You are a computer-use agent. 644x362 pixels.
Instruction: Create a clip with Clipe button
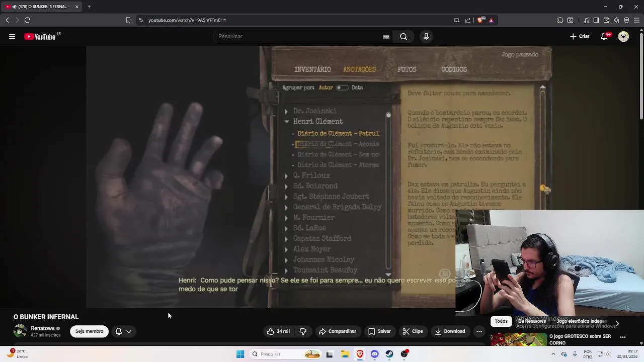413,331
